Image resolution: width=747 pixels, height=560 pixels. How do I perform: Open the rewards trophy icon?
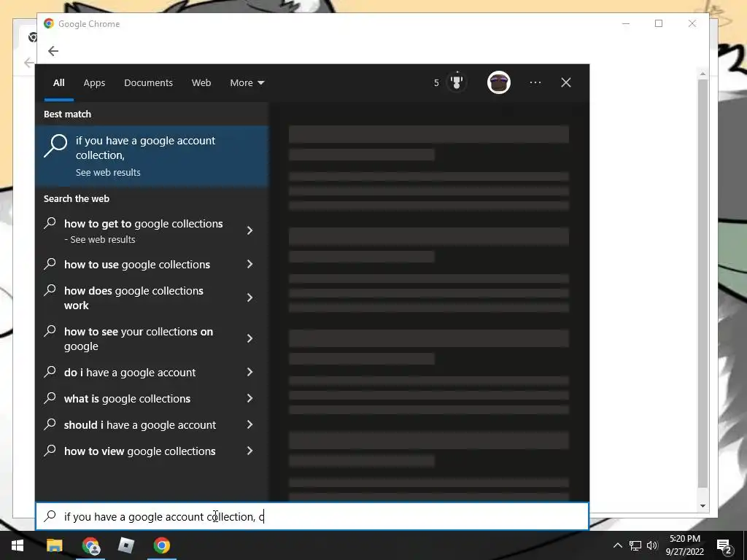457,82
